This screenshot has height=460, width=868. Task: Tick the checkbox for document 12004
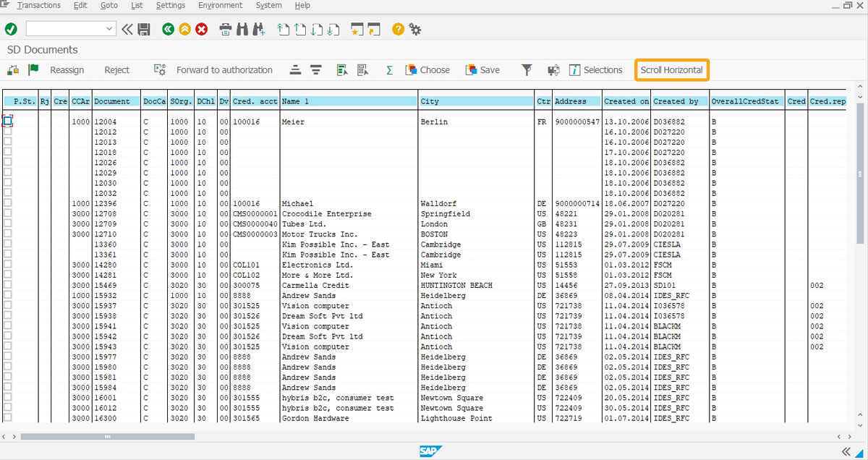pos(8,122)
